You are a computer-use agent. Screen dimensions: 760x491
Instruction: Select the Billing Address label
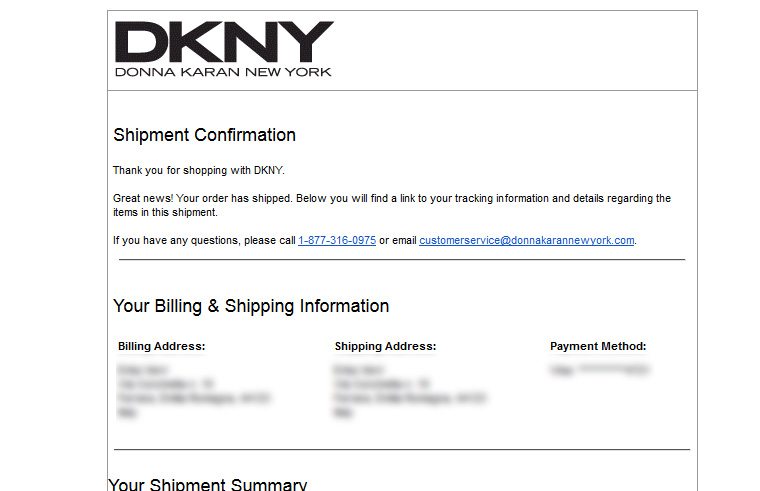click(161, 346)
